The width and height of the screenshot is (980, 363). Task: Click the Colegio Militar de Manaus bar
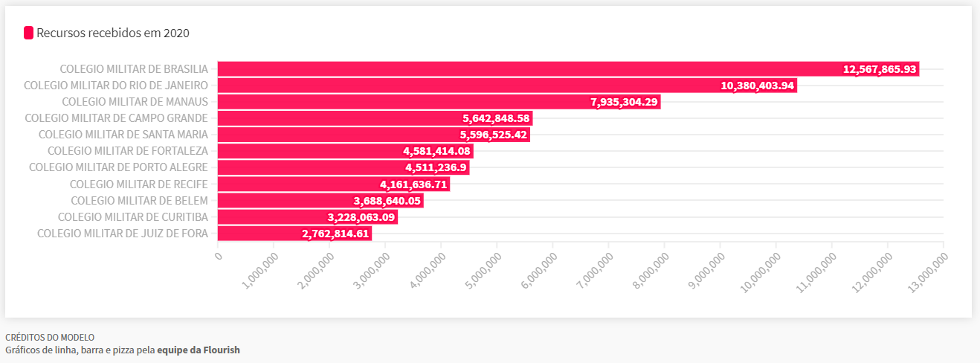coord(394,102)
